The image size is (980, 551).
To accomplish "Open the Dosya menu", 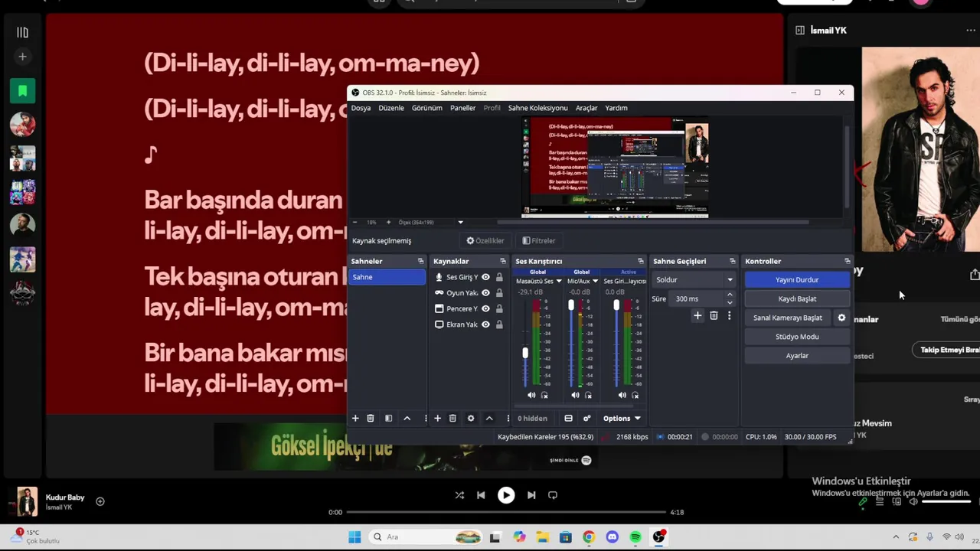I will coord(361,108).
